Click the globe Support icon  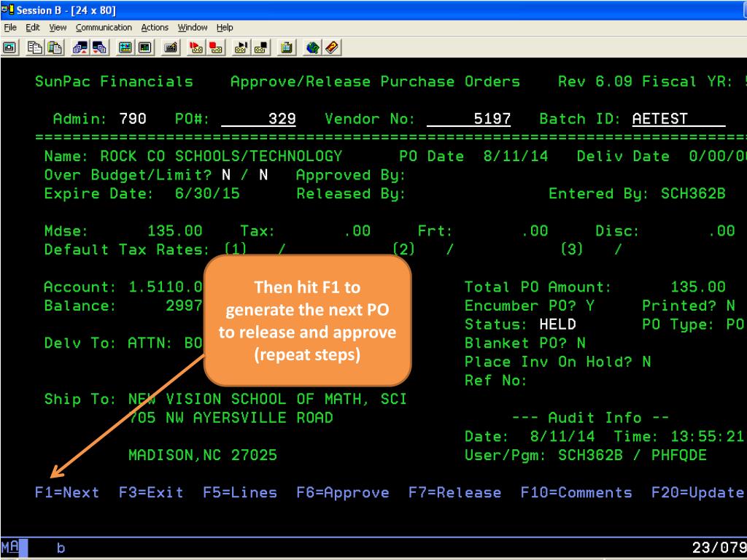pos(312,47)
